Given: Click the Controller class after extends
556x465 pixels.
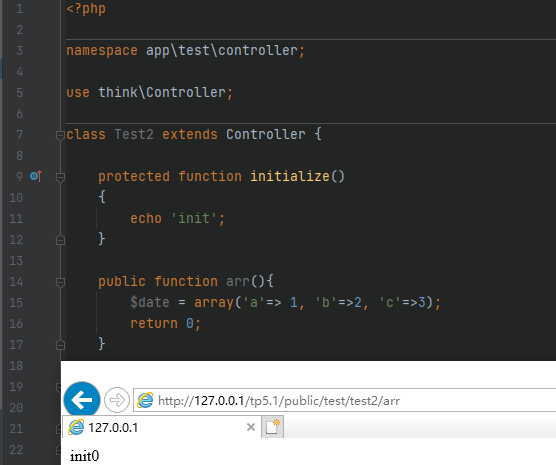Looking at the screenshot, I should pos(266,134).
